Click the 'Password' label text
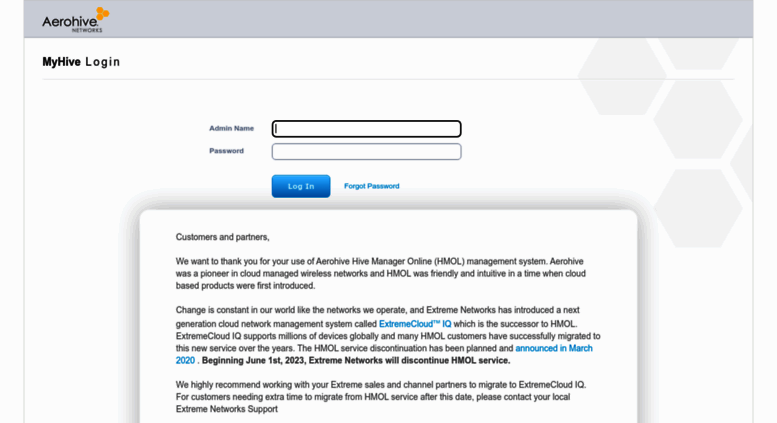 tap(226, 151)
